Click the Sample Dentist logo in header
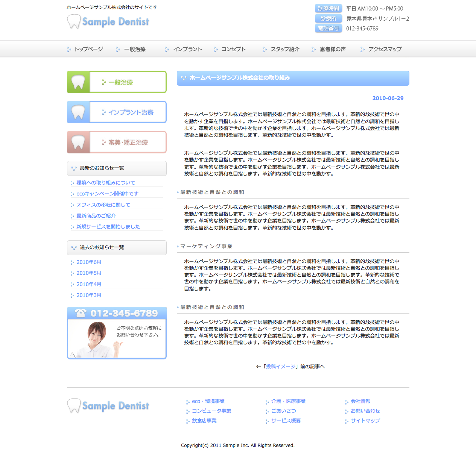Image resolution: width=476 pixels, height=450 pixels. coord(108,22)
